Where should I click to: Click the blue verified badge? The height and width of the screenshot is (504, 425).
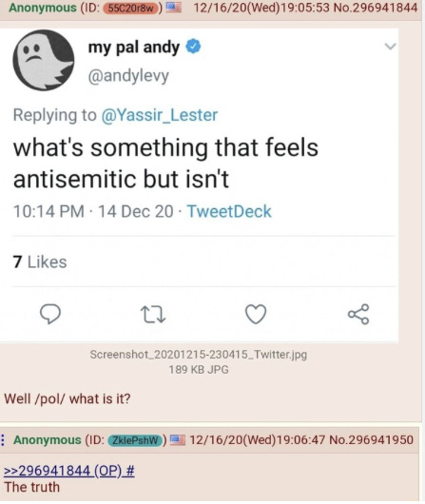point(194,47)
